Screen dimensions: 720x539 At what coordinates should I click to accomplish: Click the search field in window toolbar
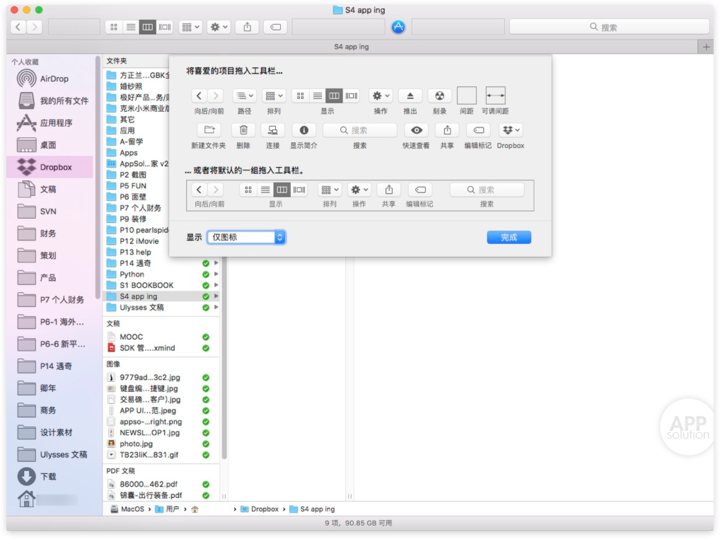pos(609,27)
